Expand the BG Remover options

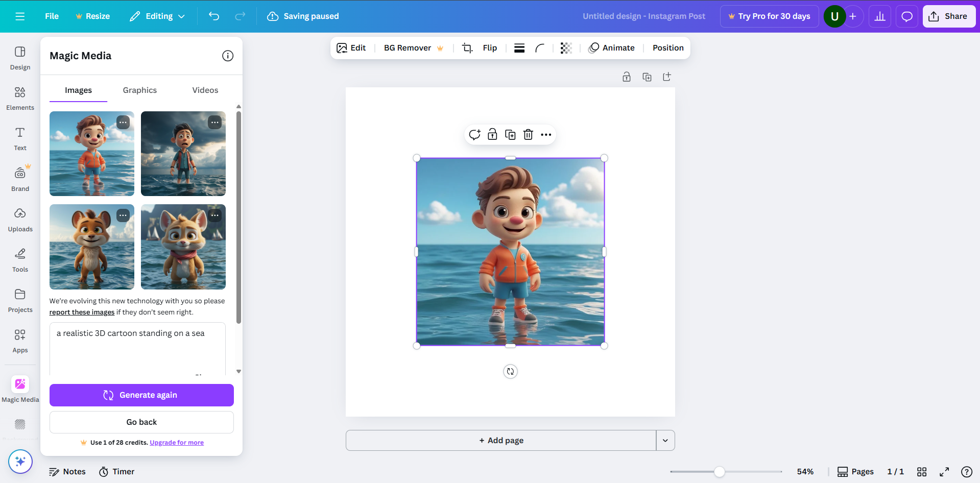click(440, 48)
